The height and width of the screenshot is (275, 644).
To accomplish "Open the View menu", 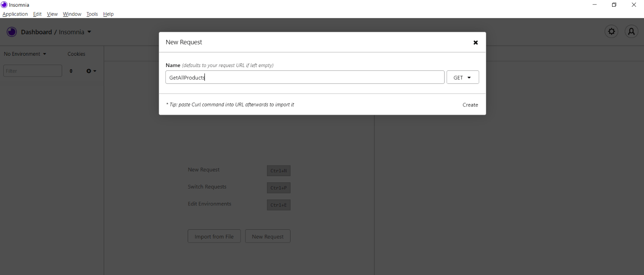I will (x=52, y=14).
